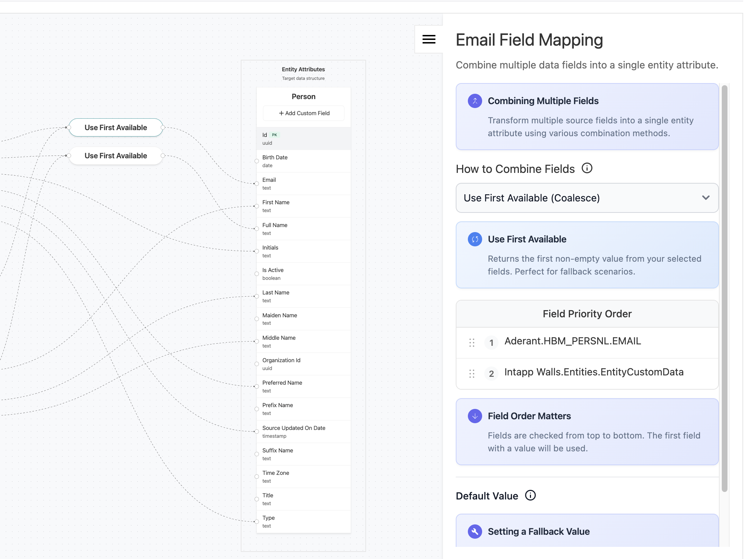Select the radio button next to Email field
756x559 pixels.
tap(256, 184)
